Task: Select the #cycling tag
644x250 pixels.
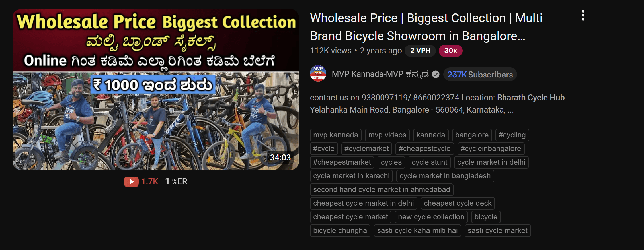Action: (x=512, y=135)
